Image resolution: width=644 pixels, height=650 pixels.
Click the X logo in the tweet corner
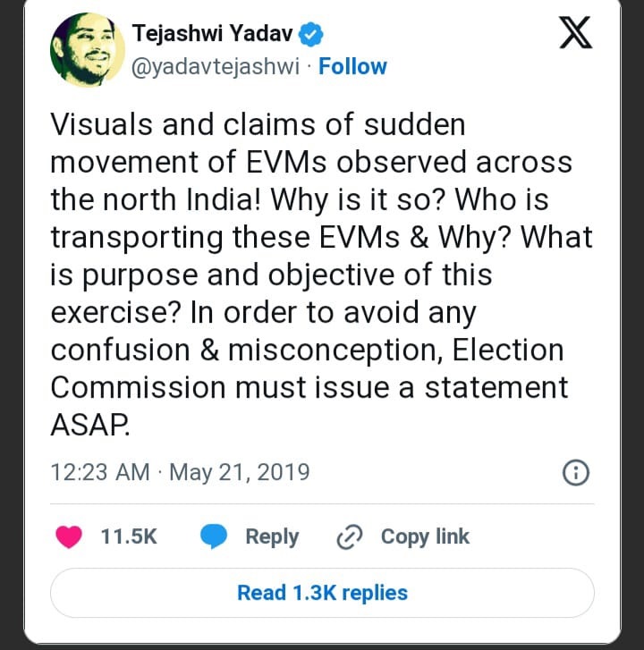click(575, 34)
